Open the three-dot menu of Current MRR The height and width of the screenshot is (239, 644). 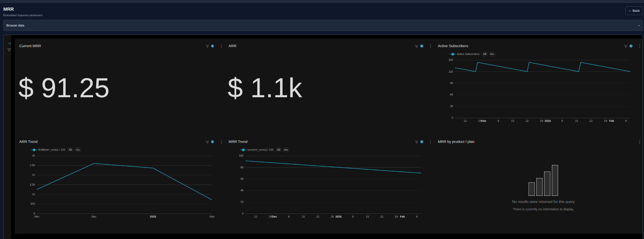tap(221, 46)
